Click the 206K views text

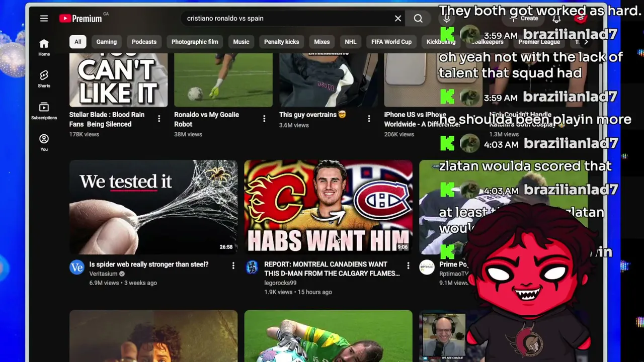pos(399,134)
